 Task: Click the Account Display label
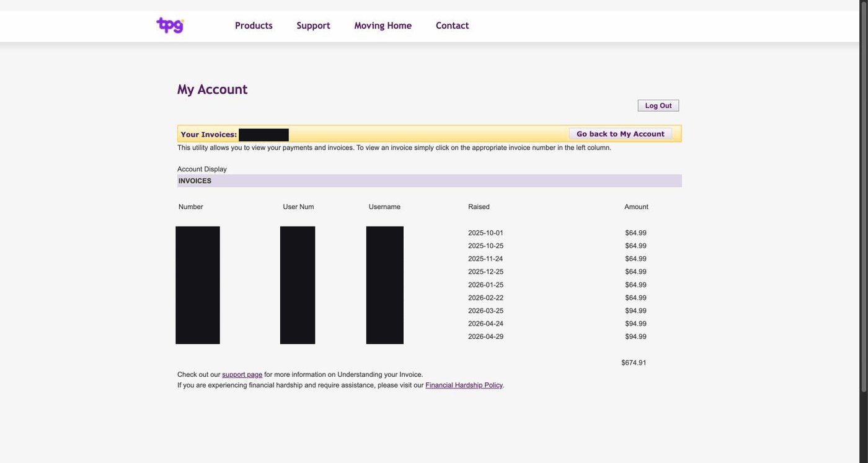click(x=202, y=169)
